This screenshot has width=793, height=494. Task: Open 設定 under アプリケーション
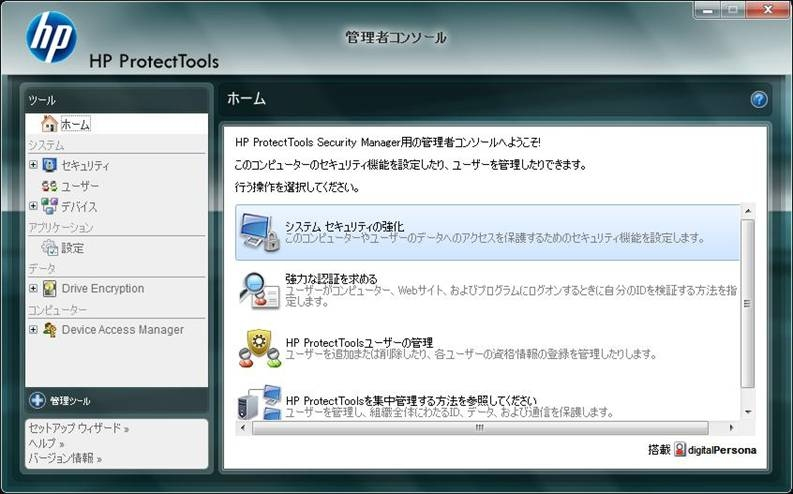(x=72, y=248)
